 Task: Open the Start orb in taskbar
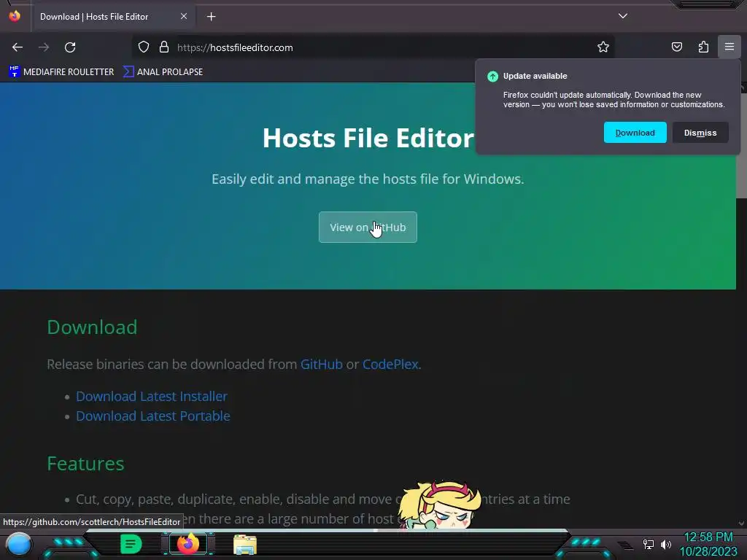(x=19, y=544)
